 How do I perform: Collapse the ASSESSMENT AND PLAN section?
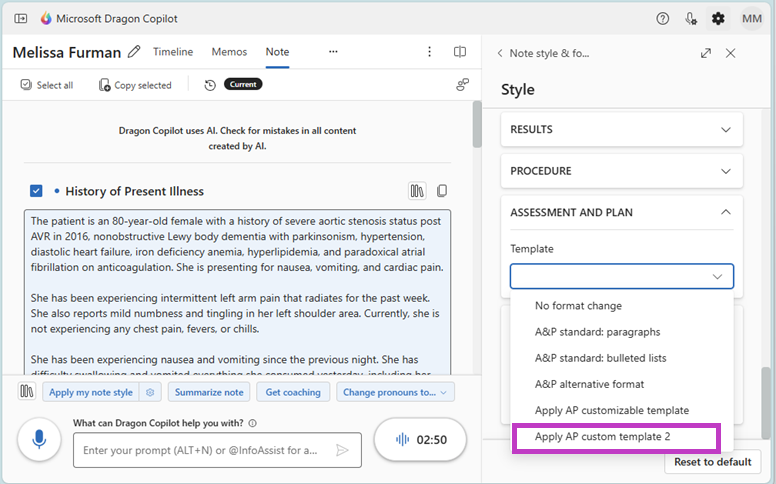pyautogui.click(x=725, y=212)
